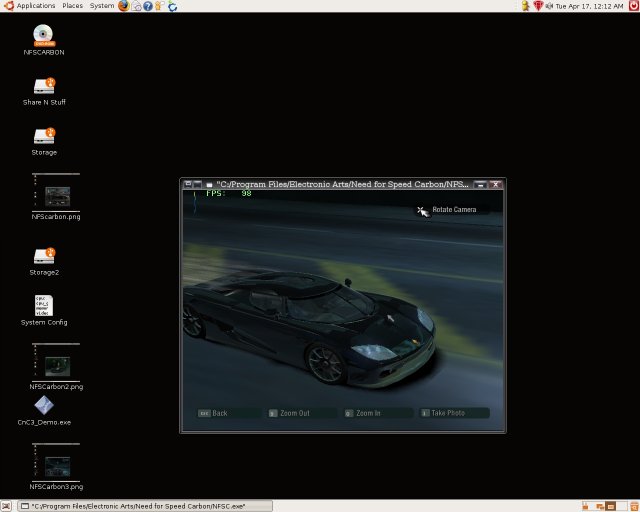
Task: Open the System menu
Action: (x=102, y=6)
